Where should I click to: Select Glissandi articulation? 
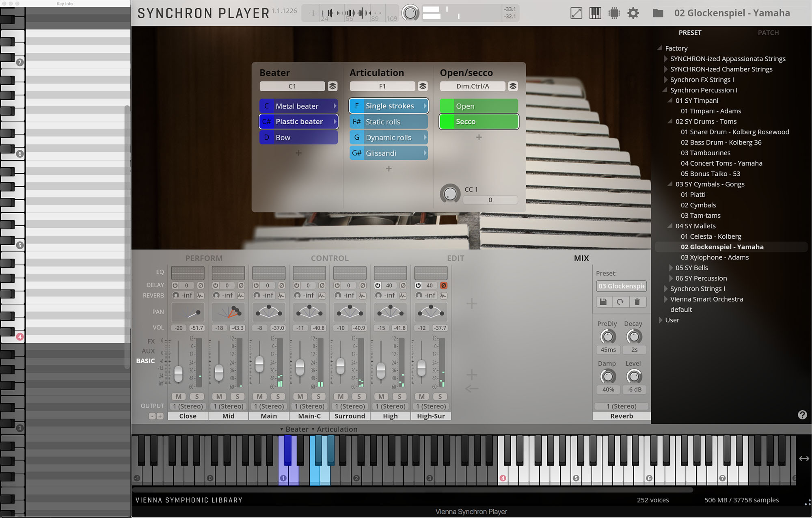click(x=389, y=153)
